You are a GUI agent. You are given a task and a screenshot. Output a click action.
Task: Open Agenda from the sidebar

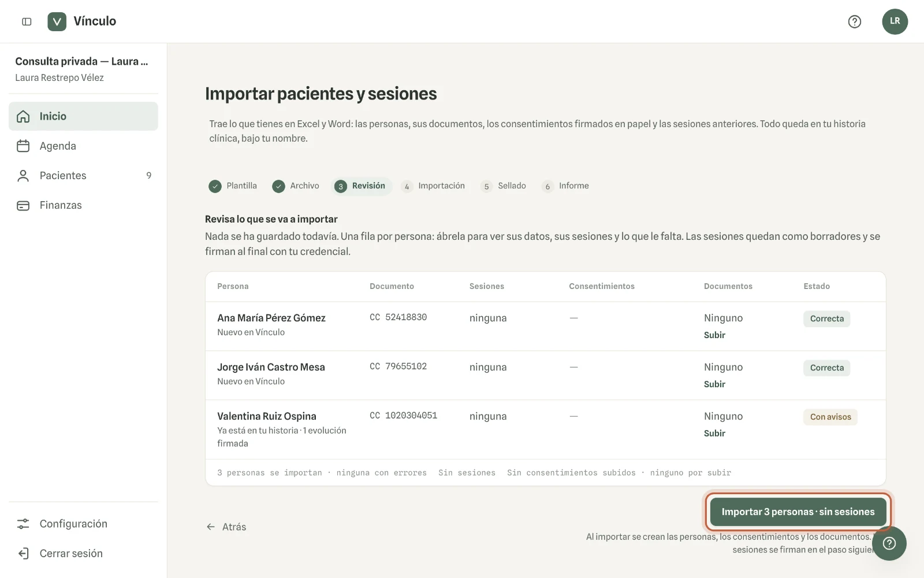pyautogui.click(x=83, y=146)
